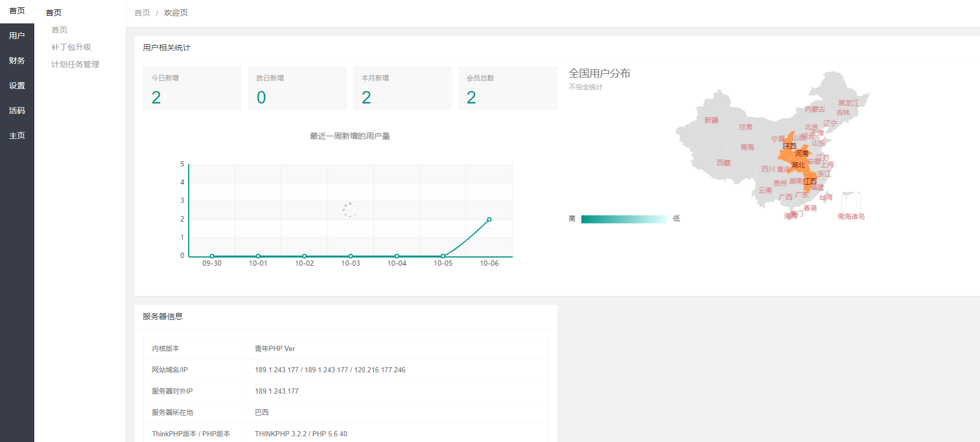Select 新疆 province on the map

711,120
